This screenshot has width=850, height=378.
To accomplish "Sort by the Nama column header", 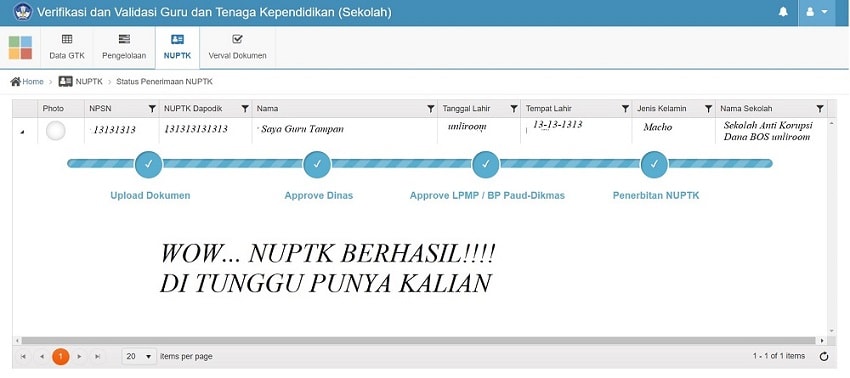I will tap(267, 108).
